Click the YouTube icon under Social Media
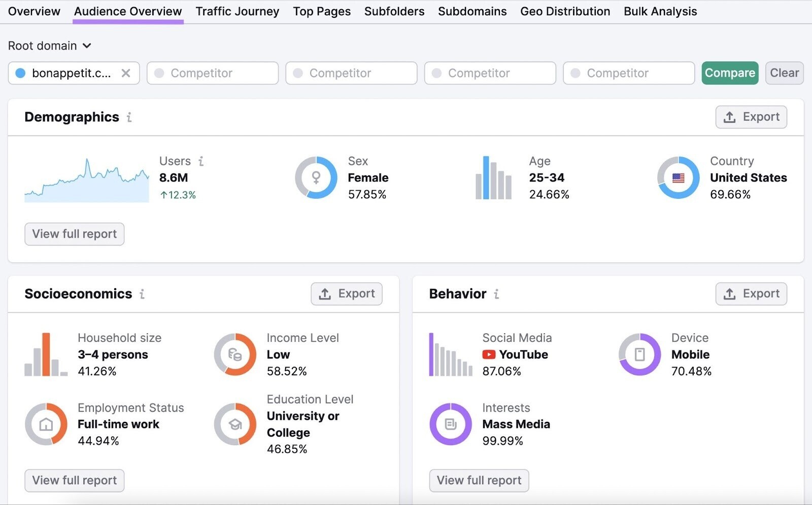The image size is (812, 505). (489, 354)
